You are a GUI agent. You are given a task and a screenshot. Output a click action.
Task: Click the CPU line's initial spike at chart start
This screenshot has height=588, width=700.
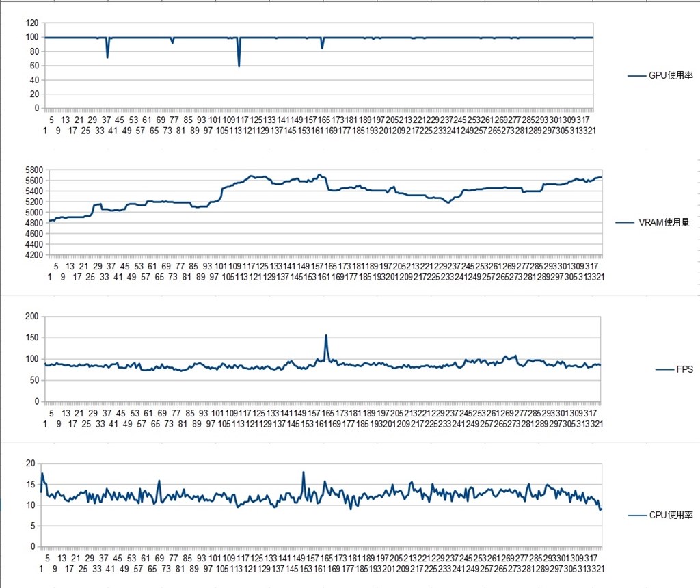[x=42, y=474]
